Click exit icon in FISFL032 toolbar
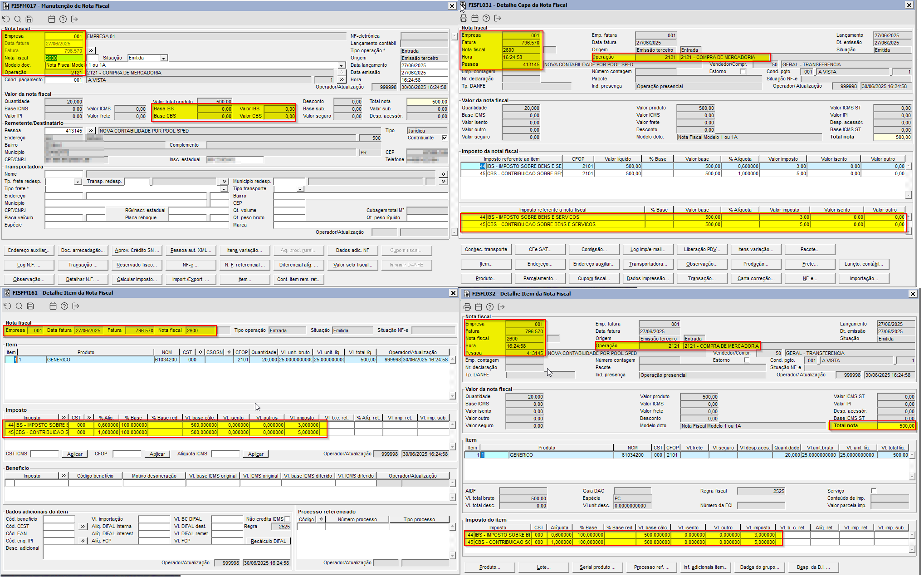924x577 pixels. pos(501,307)
